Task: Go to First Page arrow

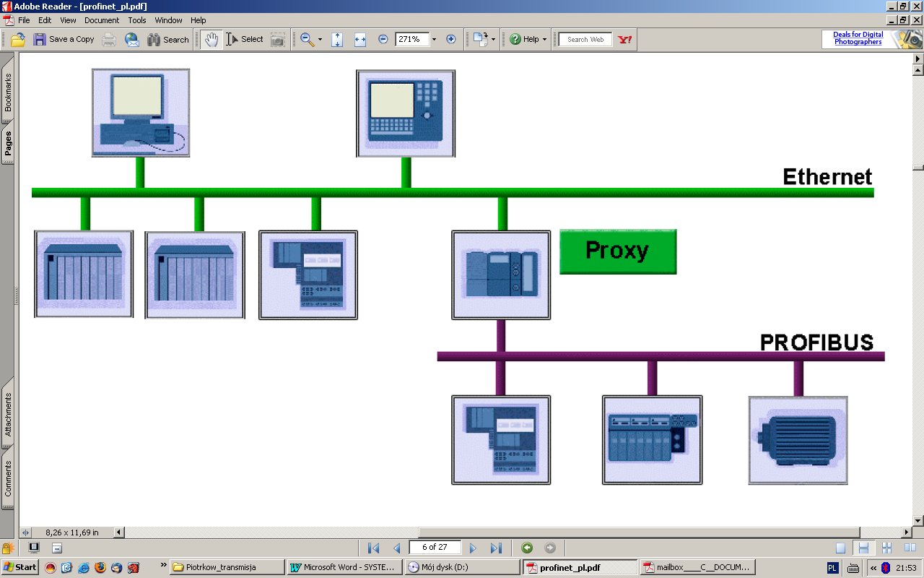Action: click(x=373, y=548)
